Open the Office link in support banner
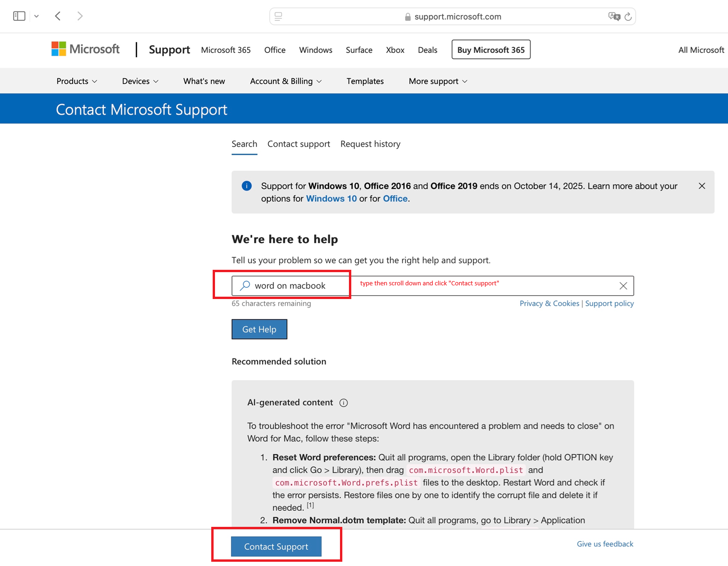 pos(395,199)
